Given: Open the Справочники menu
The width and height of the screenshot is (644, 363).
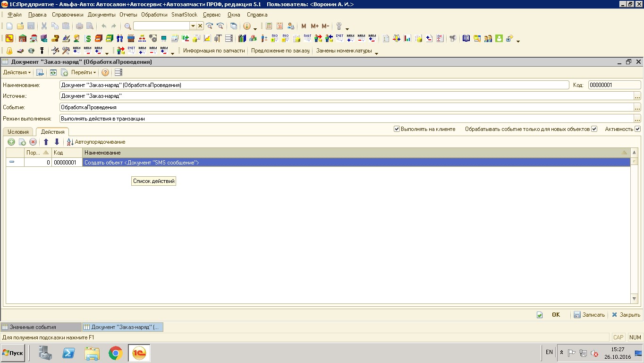Looking at the screenshot, I should tap(68, 15).
